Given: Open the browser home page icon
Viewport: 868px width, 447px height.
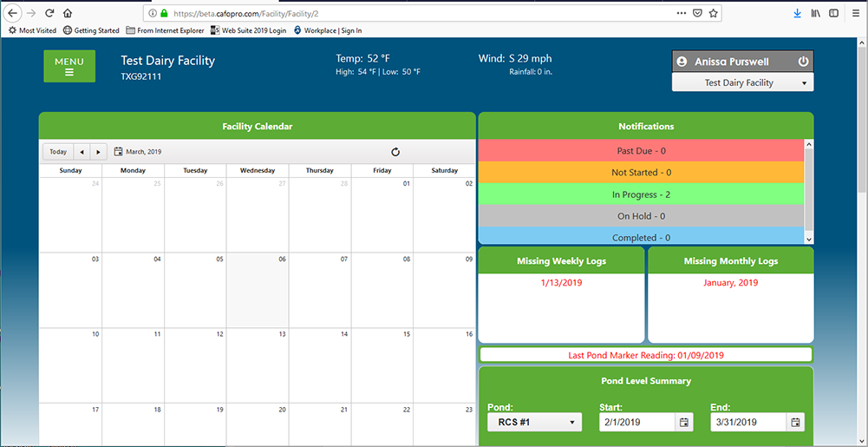Looking at the screenshot, I should tap(67, 13).
